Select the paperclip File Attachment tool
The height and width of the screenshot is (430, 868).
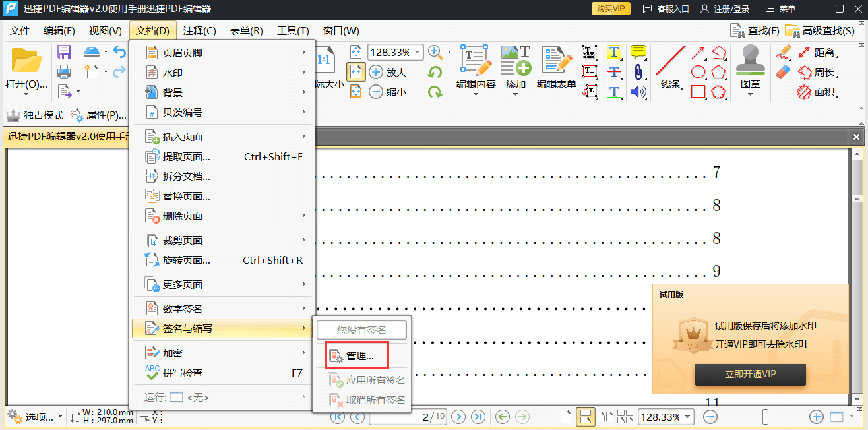[x=638, y=72]
